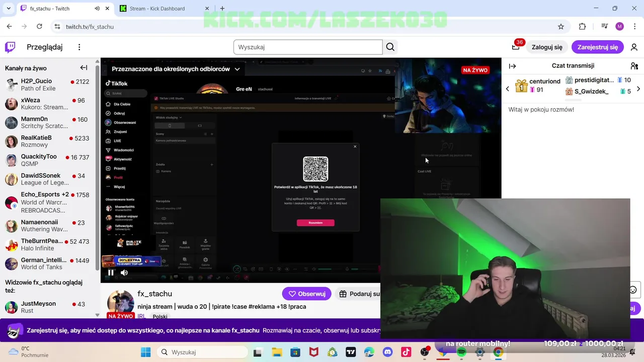Expand the audience label dropdown on stream
Screen dimensions: 644x362
click(x=237, y=69)
